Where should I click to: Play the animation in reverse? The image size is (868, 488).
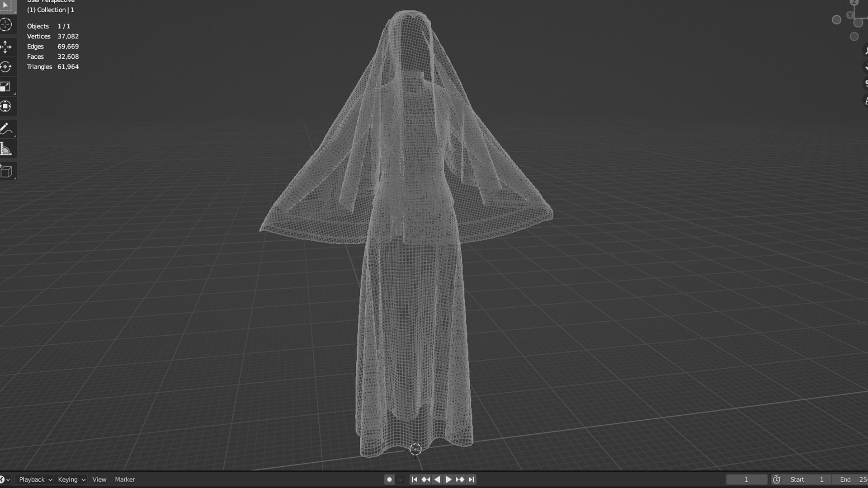[x=437, y=479]
